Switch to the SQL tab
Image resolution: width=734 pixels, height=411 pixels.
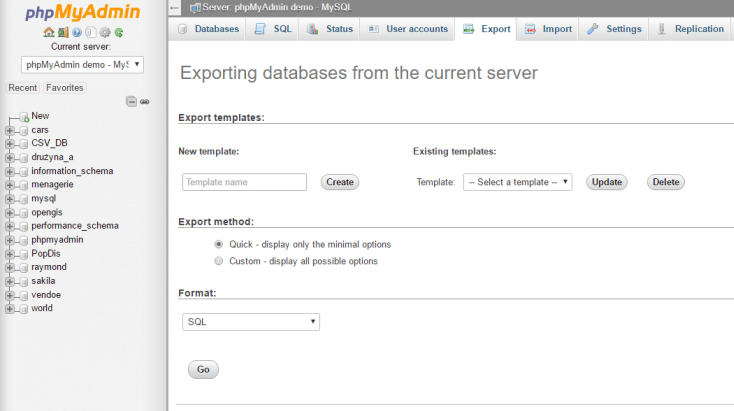273,29
